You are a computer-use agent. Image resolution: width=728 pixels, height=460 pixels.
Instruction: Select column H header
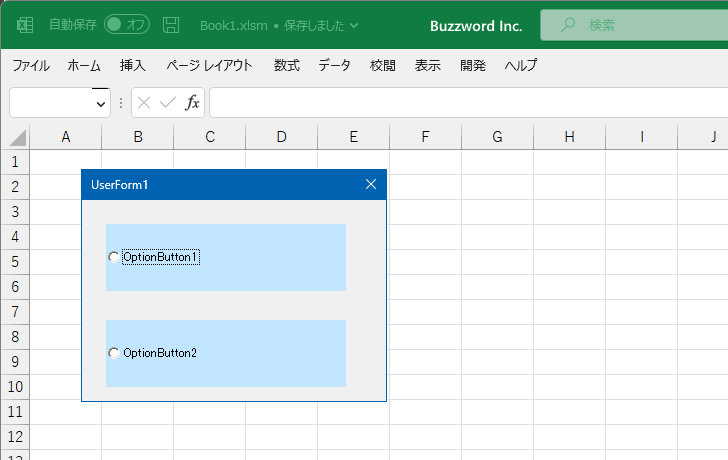pos(569,137)
